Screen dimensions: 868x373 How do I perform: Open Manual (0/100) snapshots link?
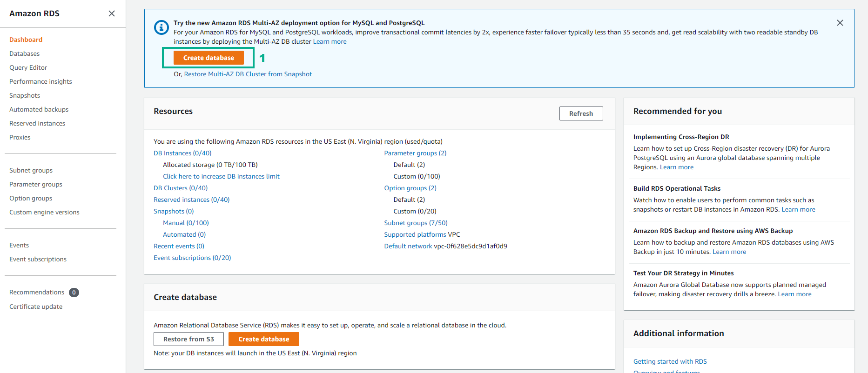[x=186, y=223]
